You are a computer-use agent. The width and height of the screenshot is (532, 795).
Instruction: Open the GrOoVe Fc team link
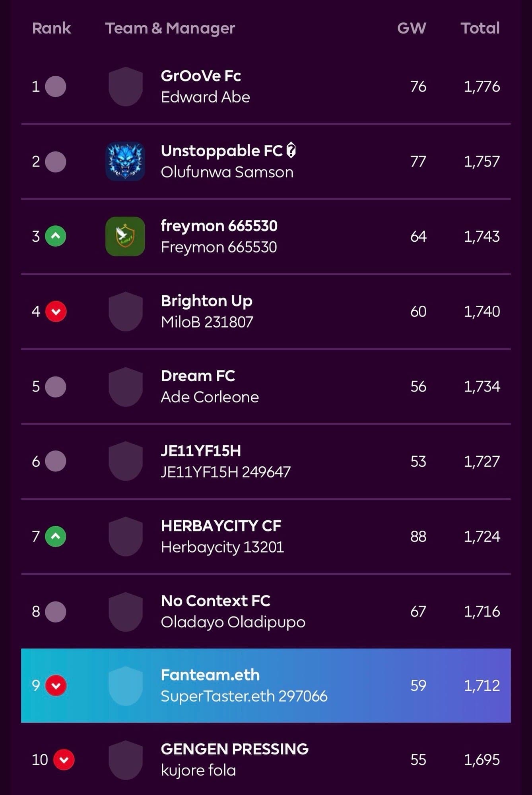click(x=201, y=76)
